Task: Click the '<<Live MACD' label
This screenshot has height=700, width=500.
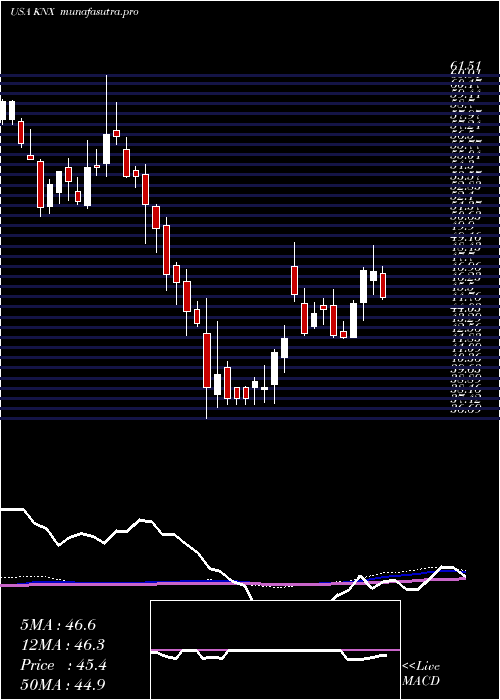Action: [421, 674]
